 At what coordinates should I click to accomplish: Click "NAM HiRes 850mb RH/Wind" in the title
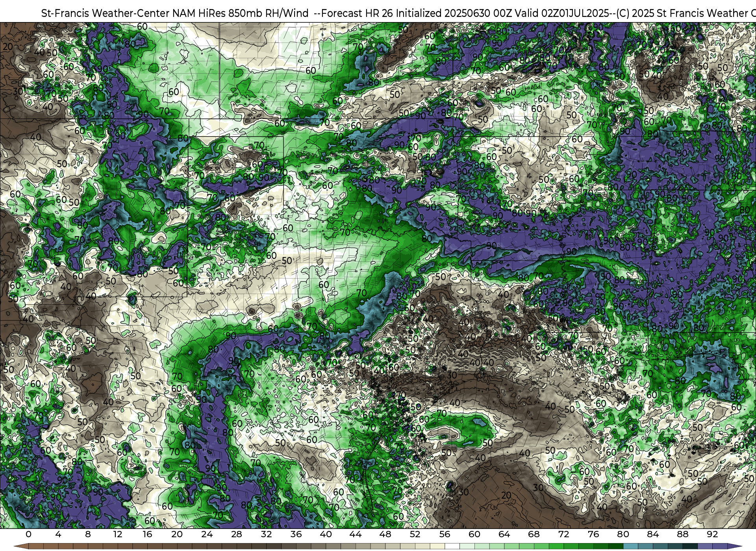241,13
